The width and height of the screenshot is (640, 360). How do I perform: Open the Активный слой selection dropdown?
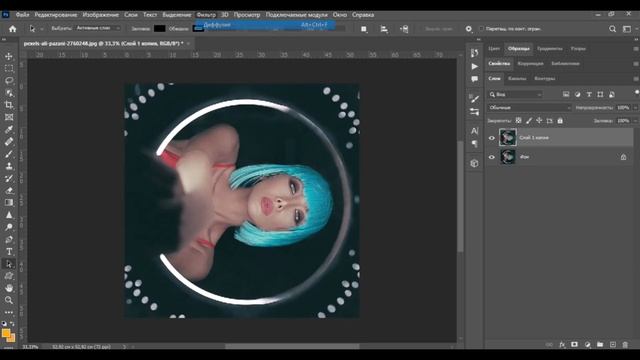(97, 29)
